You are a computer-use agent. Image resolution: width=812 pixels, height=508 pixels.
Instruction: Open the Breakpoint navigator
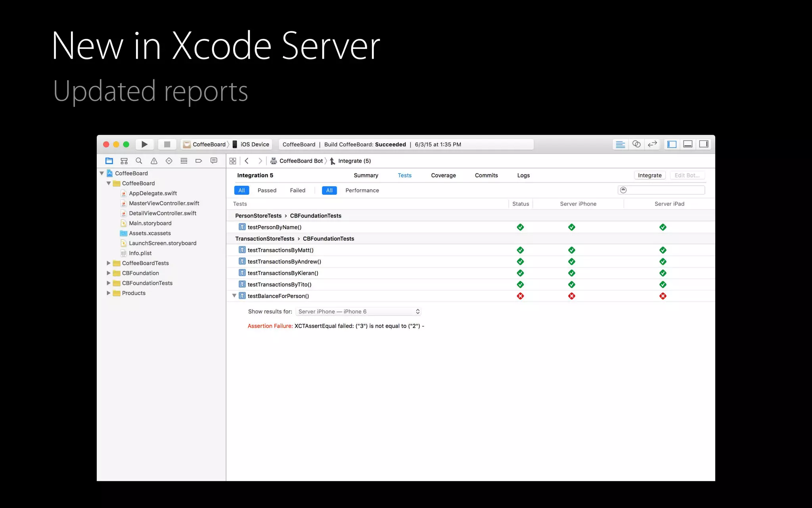click(x=199, y=161)
